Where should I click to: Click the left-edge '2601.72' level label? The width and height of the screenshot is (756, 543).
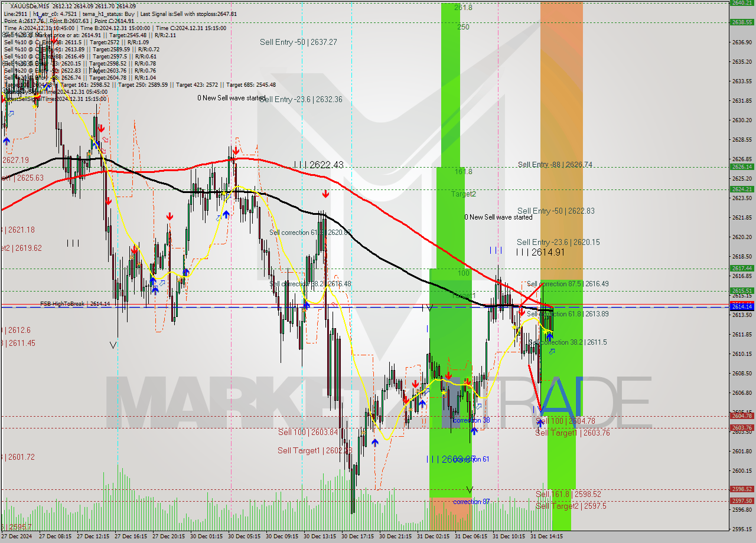point(18,457)
